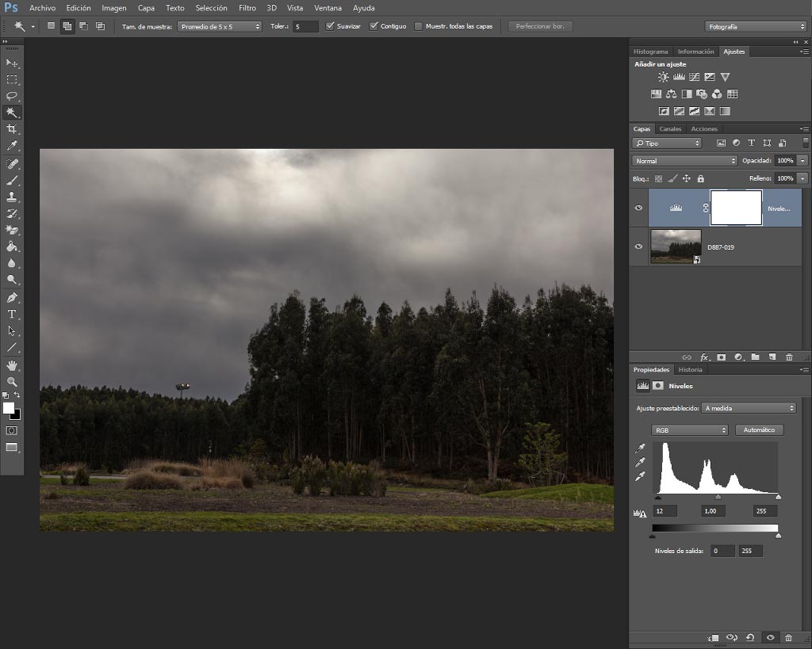This screenshot has height=649, width=812.
Task: Toggle adjustment visibility in Propiedades footer
Action: coord(771,638)
